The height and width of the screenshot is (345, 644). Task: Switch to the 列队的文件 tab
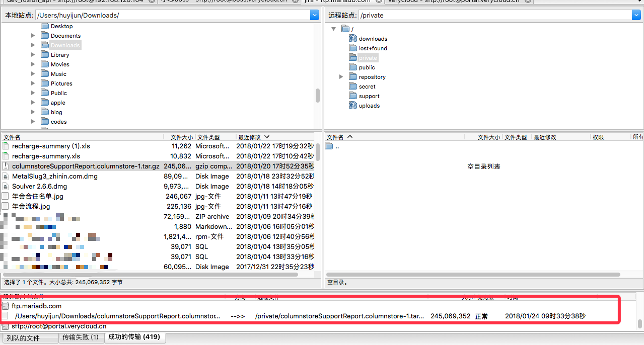click(30, 338)
